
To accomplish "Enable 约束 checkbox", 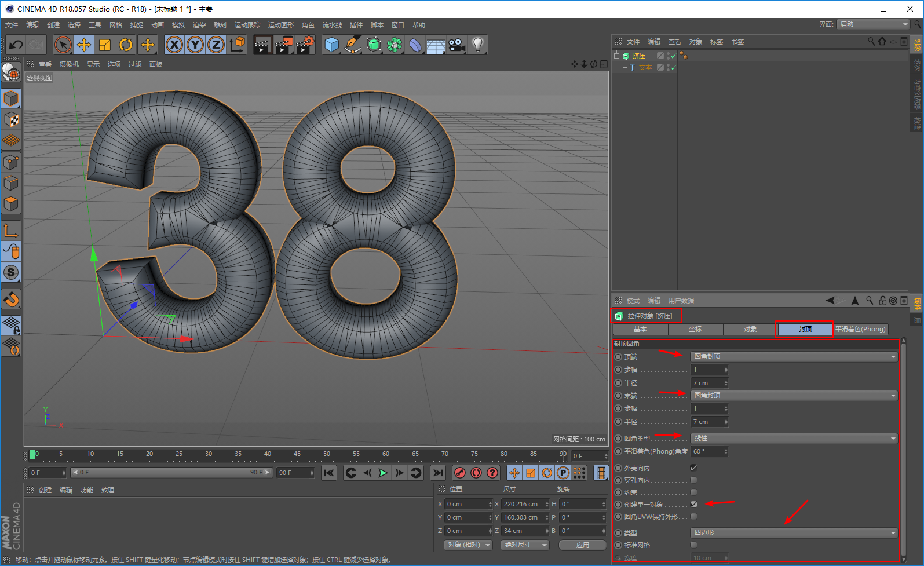I will [693, 492].
